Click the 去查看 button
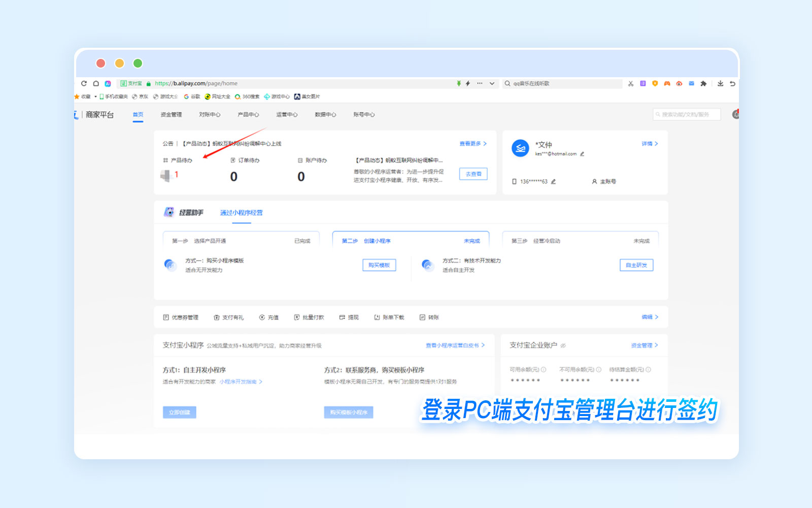 click(x=473, y=174)
